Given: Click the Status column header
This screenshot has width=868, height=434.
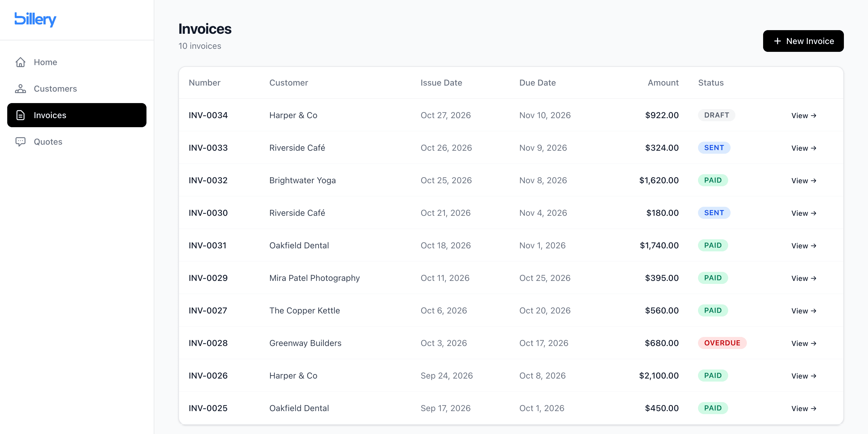Looking at the screenshot, I should pos(711,83).
